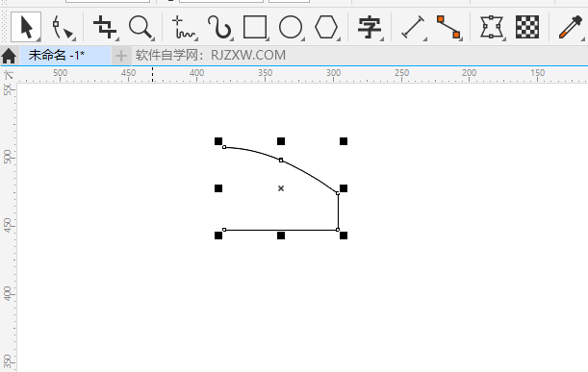This screenshot has height=372, width=588.
Task: Add a new document with plus button
Action: coord(121,56)
